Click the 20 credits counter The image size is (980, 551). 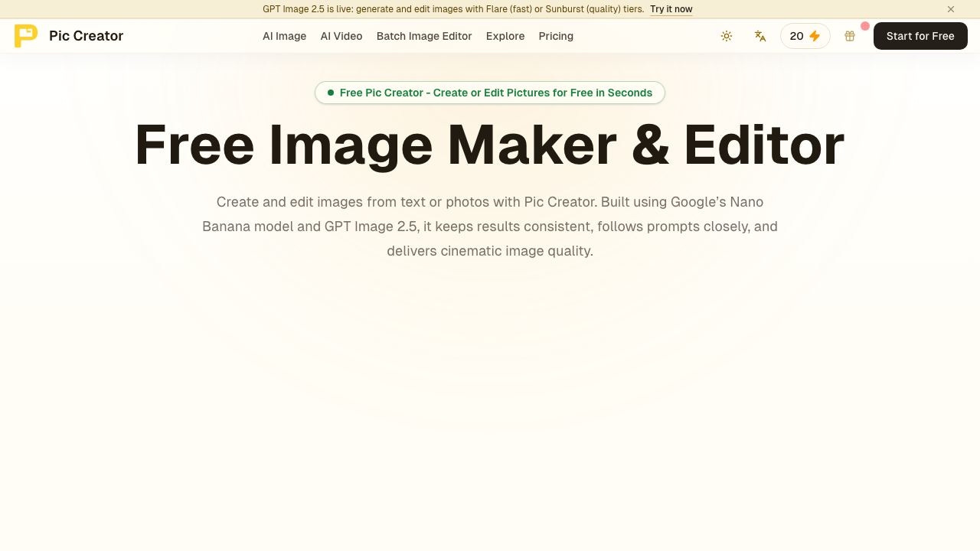(x=805, y=36)
